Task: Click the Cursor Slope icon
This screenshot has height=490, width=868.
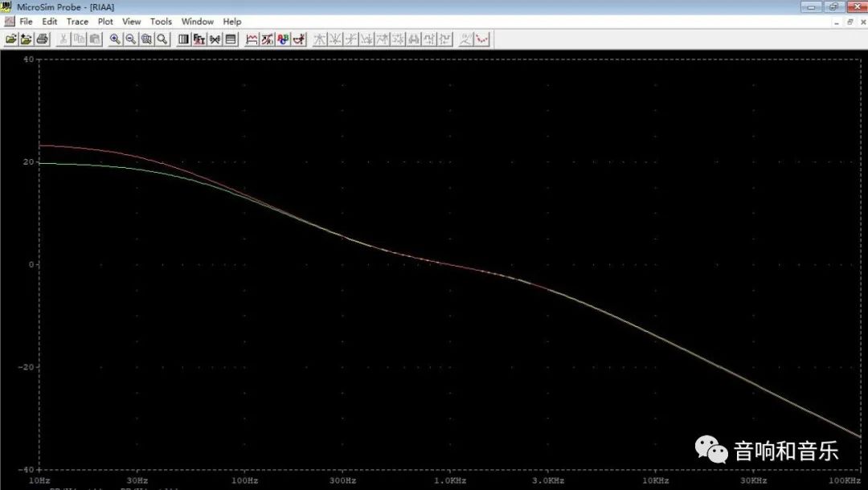Action: [351, 39]
